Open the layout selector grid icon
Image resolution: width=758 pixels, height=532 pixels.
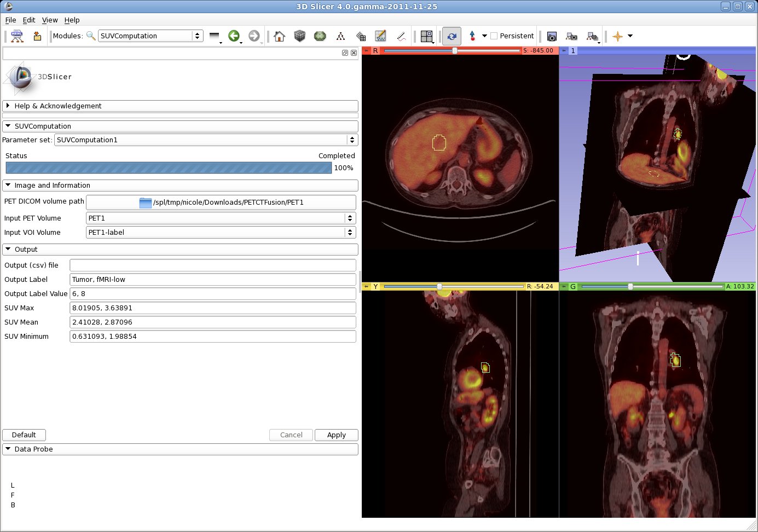pos(426,36)
